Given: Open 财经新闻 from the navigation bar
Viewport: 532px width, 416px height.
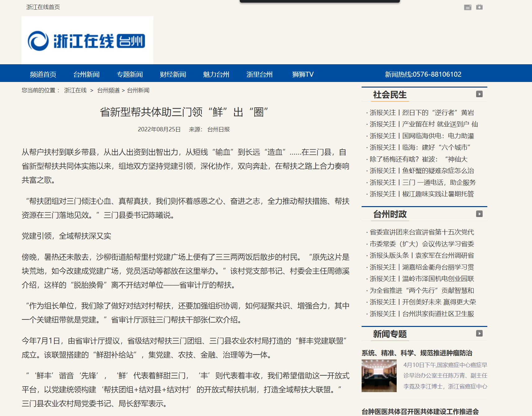Looking at the screenshot, I should pos(173,75).
